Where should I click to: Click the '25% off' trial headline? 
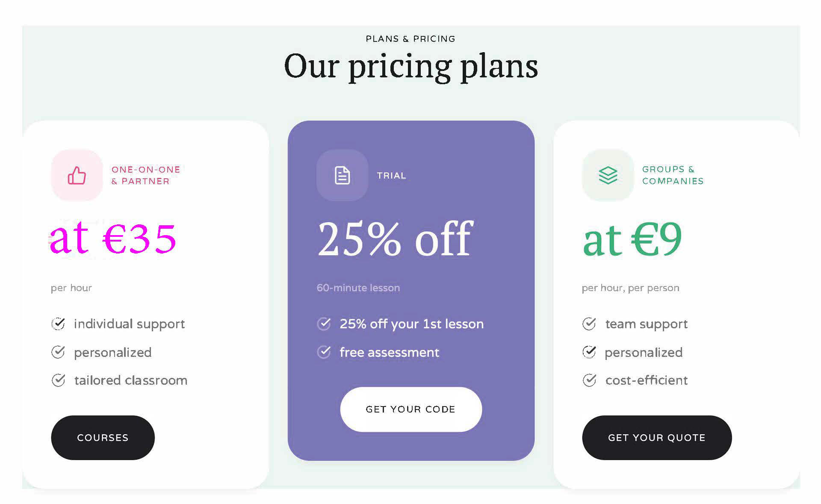[395, 239]
